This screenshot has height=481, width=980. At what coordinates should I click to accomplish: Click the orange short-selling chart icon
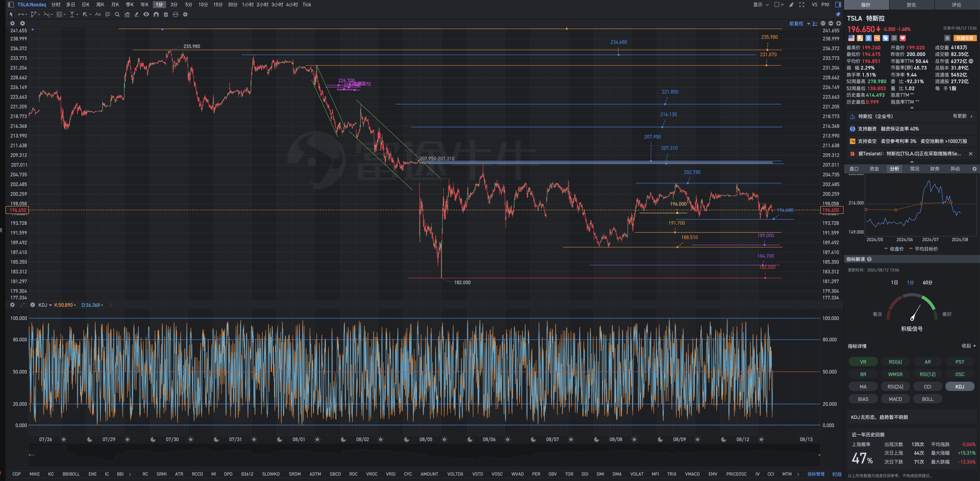(x=877, y=38)
